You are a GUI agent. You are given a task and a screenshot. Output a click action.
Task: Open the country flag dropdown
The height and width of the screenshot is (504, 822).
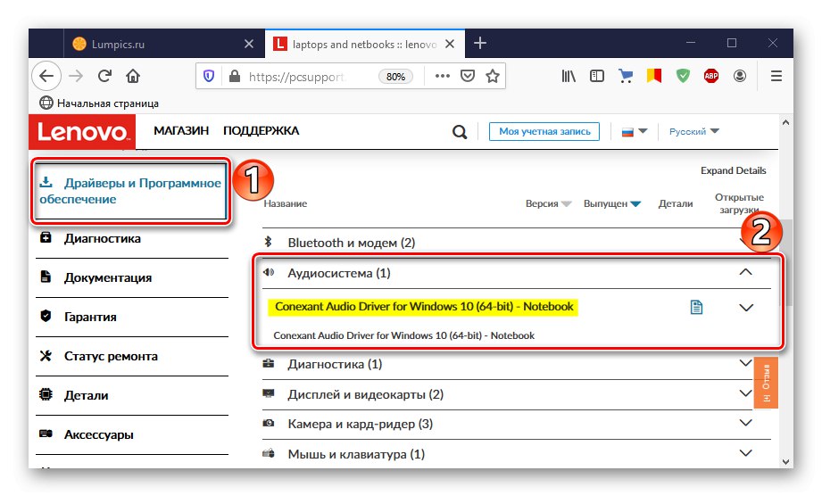pyautogui.click(x=635, y=131)
